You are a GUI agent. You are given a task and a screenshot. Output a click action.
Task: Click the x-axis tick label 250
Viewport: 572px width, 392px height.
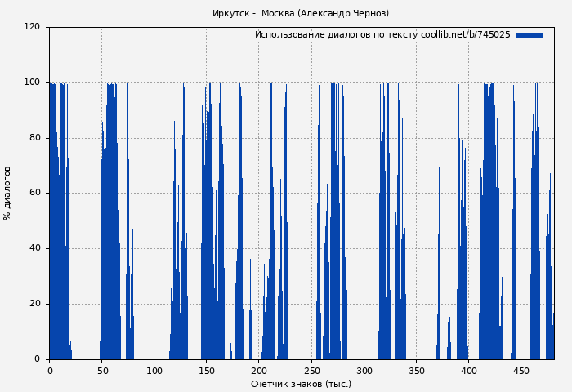point(311,371)
